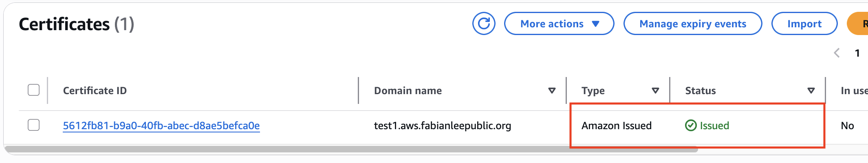868x163 pixels.
Task: Click the Amazon Issued type cell
Action: 616,126
